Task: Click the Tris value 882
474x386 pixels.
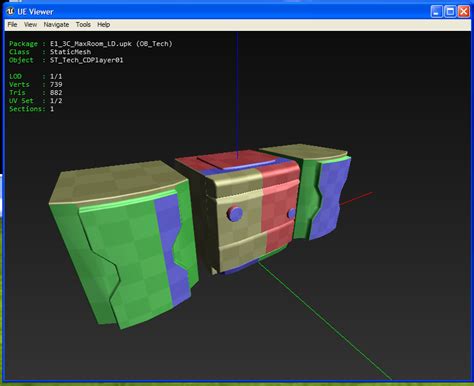Action: (56, 93)
